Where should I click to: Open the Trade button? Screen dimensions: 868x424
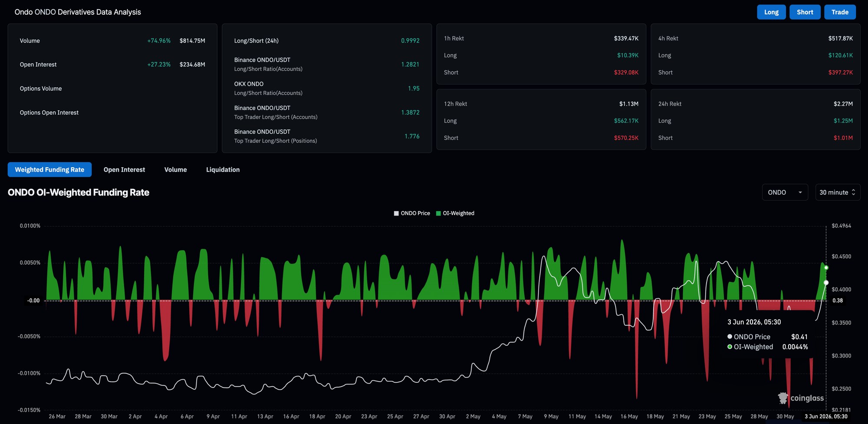(840, 12)
